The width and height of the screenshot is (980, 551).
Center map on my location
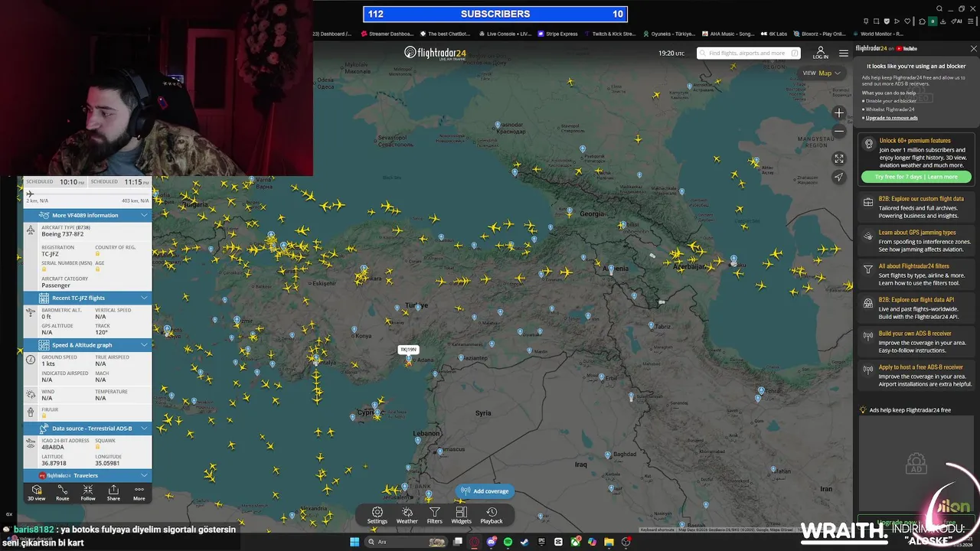pyautogui.click(x=838, y=177)
